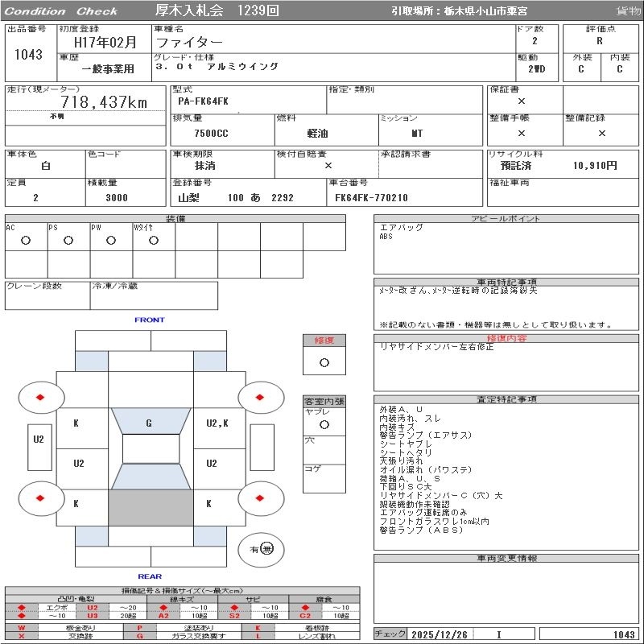Select the U2,K damage mark on diagram
Viewport: 644px width, 644px height.
[x=217, y=423]
